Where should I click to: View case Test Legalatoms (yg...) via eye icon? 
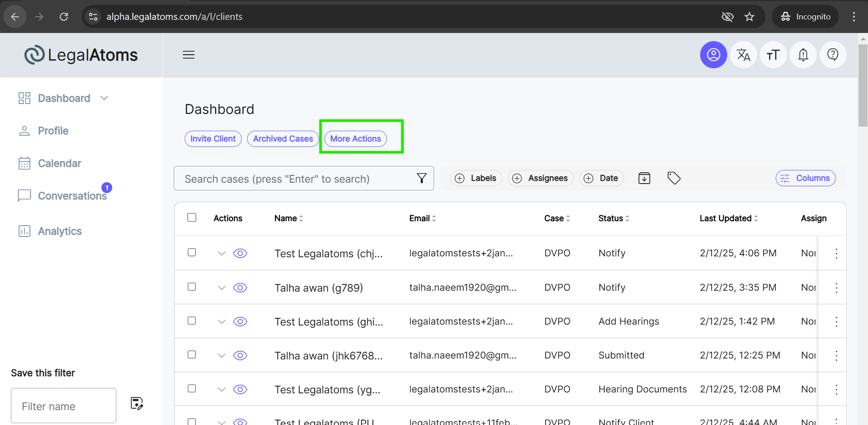240,389
